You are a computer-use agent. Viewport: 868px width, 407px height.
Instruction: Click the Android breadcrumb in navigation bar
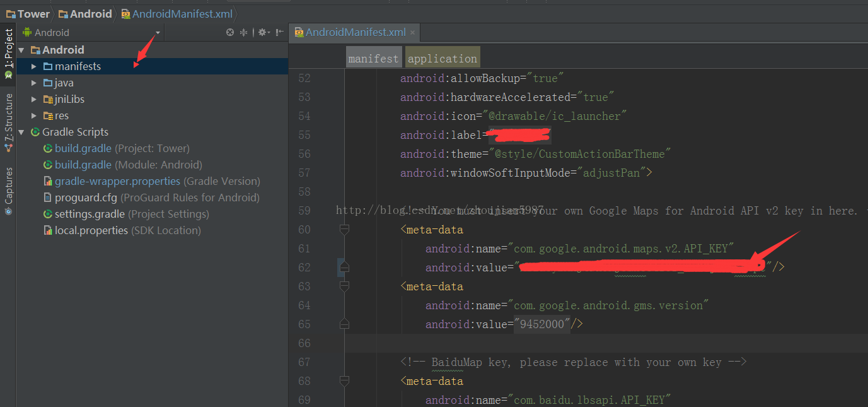point(85,14)
